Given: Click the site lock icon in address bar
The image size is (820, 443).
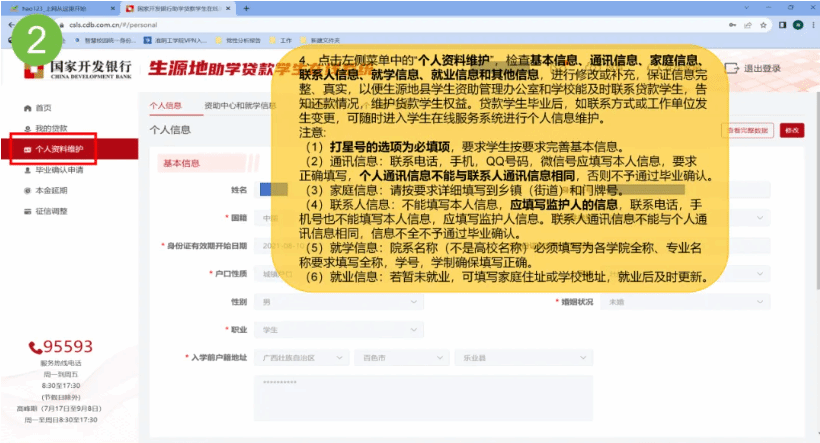Looking at the screenshot, I should pyautogui.click(x=62, y=25).
